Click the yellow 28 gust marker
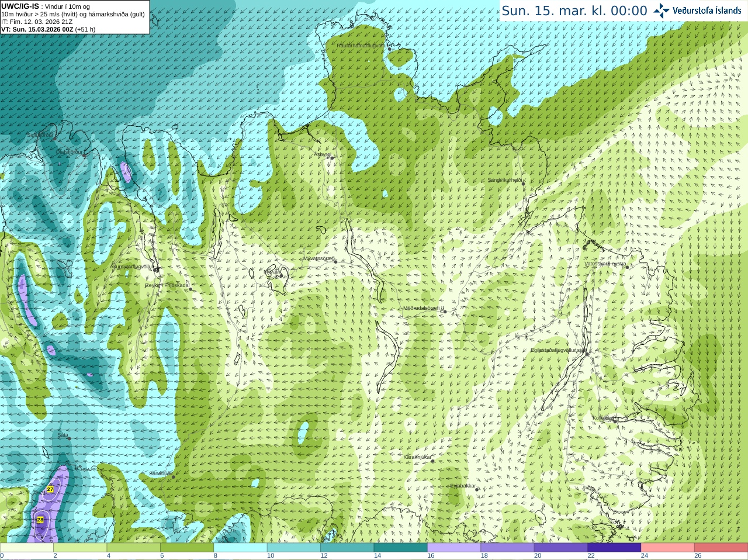The image size is (748, 560). [x=40, y=520]
